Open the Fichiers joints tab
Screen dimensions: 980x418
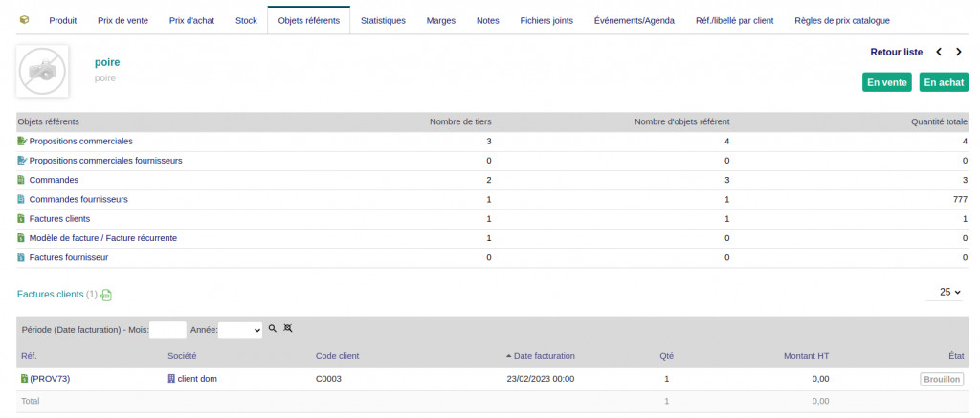(x=546, y=21)
